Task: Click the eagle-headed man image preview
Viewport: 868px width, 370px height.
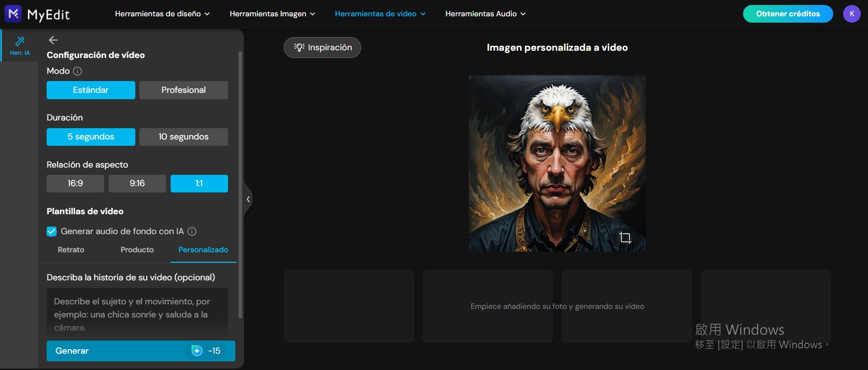Action: point(557,163)
